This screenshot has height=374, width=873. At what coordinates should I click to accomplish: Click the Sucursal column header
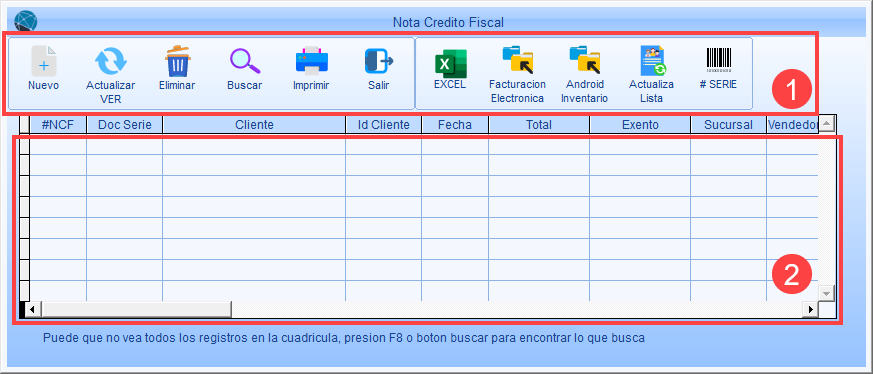[728, 125]
